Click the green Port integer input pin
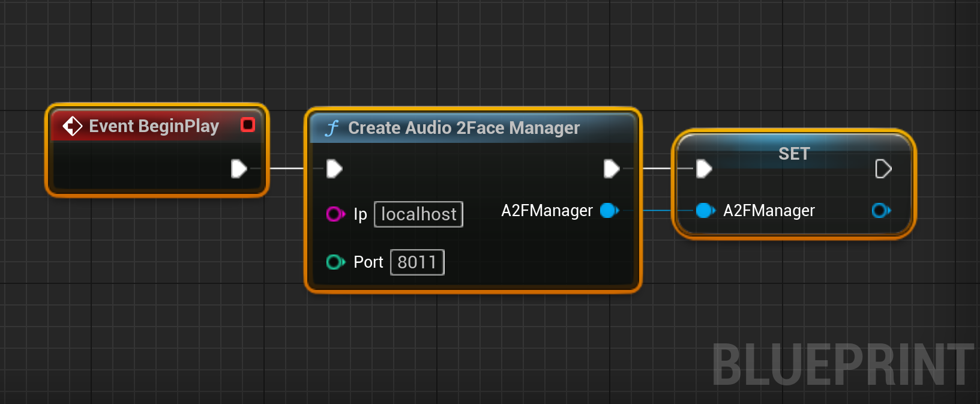The height and width of the screenshot is (404, 980). tap(335, 262)
